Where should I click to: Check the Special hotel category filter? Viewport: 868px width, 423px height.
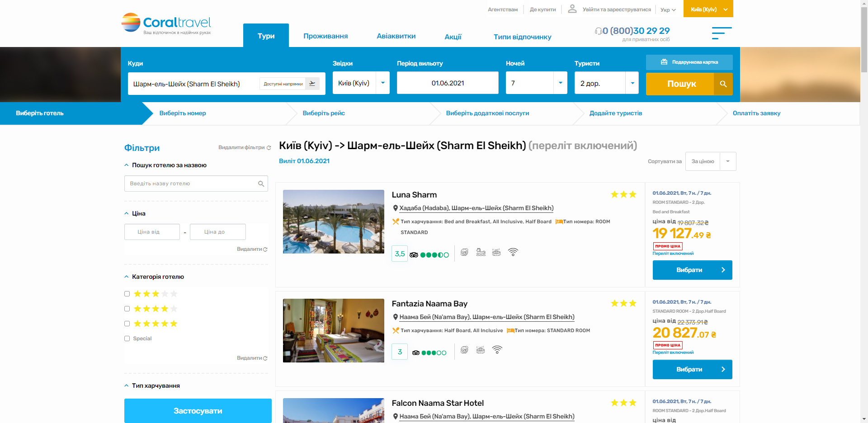click(x=127, y=338)
